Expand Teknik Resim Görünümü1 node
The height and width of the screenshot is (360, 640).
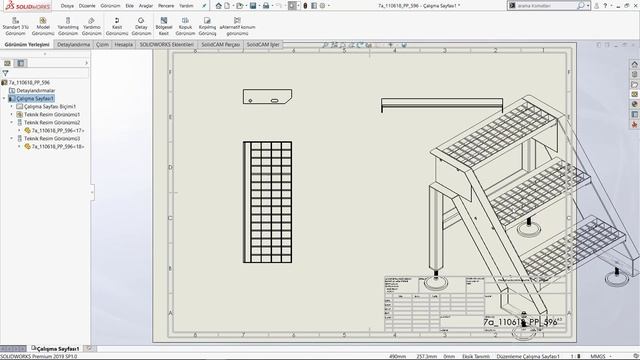[x=11, y=114]
